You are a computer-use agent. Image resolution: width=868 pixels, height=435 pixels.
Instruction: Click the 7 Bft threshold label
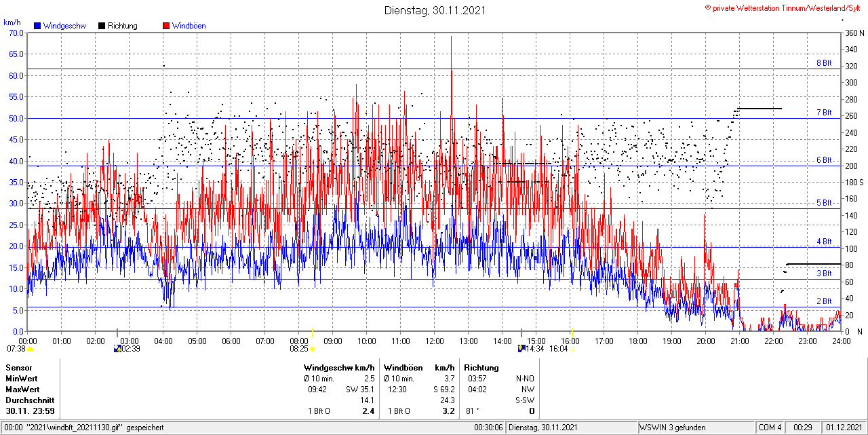click(x=823, y=113)
